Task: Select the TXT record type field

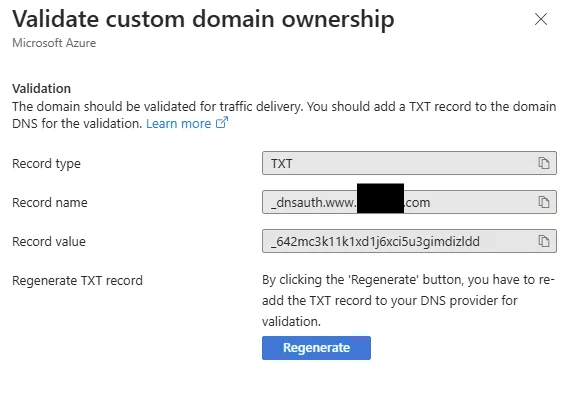Action: (409, 163)
